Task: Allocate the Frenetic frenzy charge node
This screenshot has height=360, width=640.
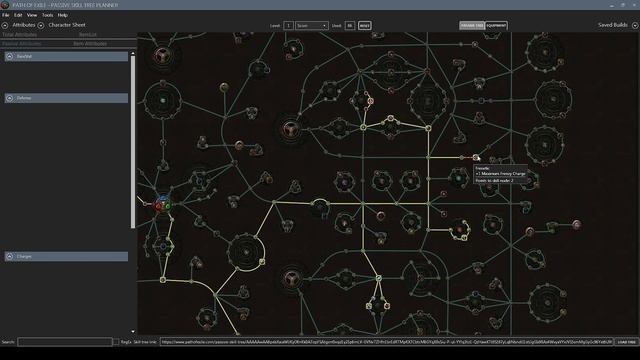Action: tap(476, 157)
